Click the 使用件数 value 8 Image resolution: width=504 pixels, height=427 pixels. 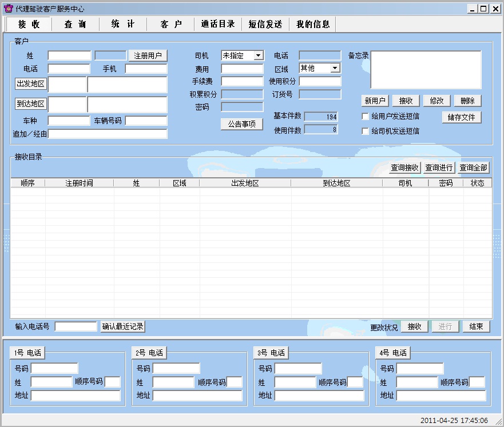pos(321,129)
